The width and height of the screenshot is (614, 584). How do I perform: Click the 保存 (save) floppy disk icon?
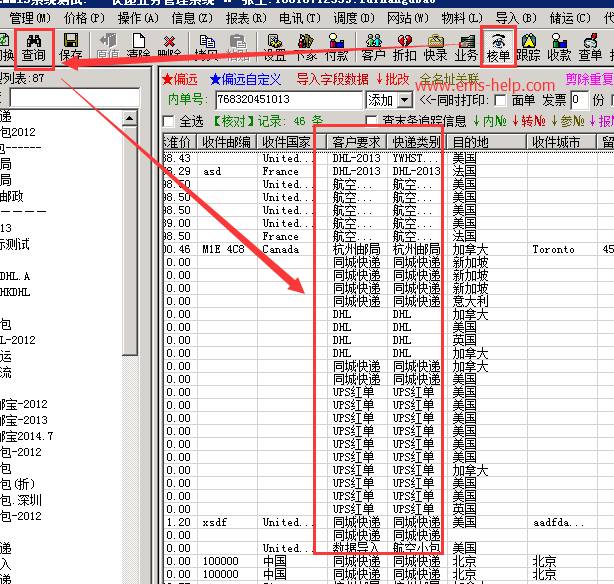click(x=70, y=48)
